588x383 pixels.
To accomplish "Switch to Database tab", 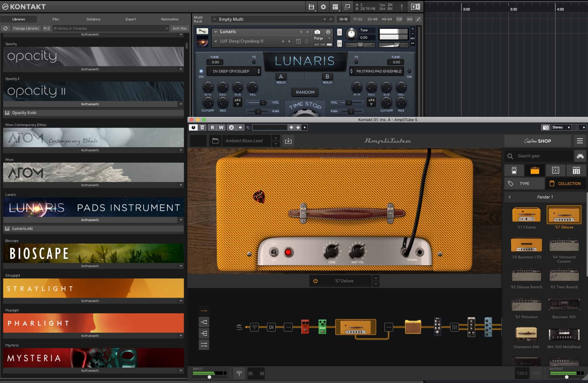I will tap(93, 19).
